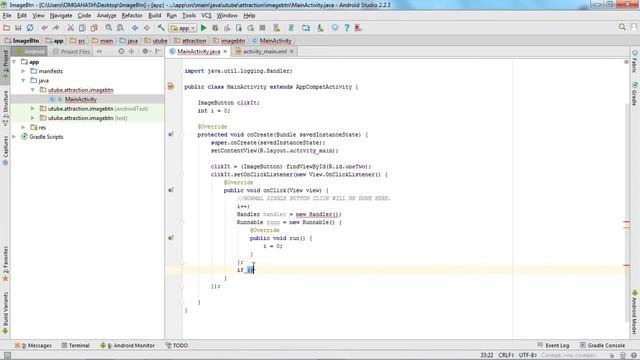Open the Android Monitor tool window
Screen dimensions: 640x360
[x=127, y=345]
